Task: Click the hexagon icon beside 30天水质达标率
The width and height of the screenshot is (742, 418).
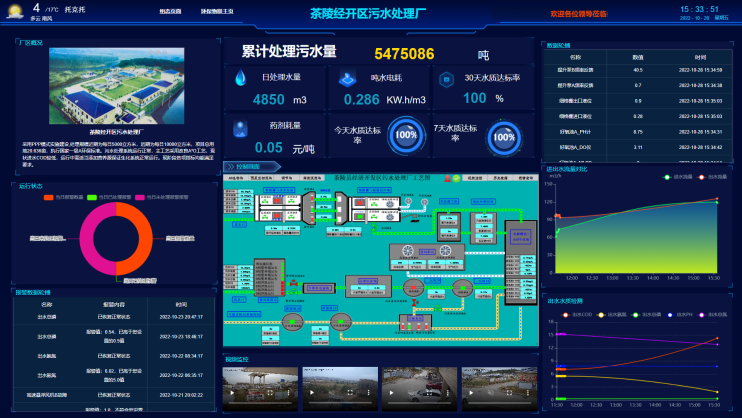Action: pos(446,80)
